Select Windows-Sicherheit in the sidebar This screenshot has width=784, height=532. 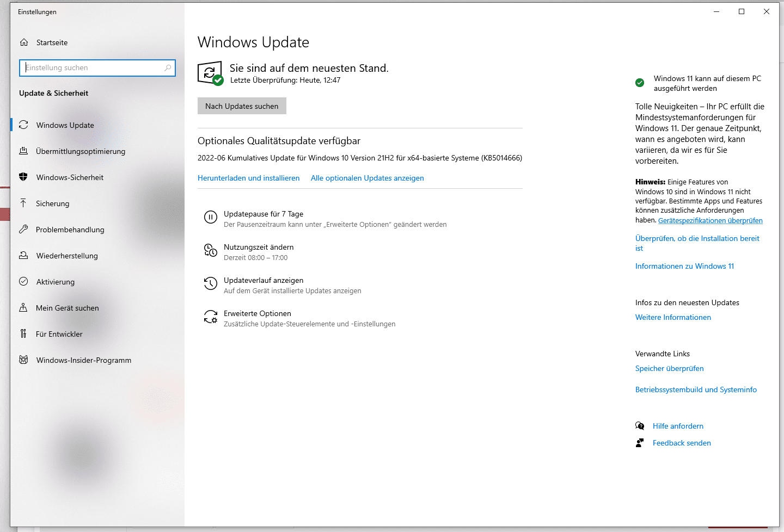[x=97, y=177]
